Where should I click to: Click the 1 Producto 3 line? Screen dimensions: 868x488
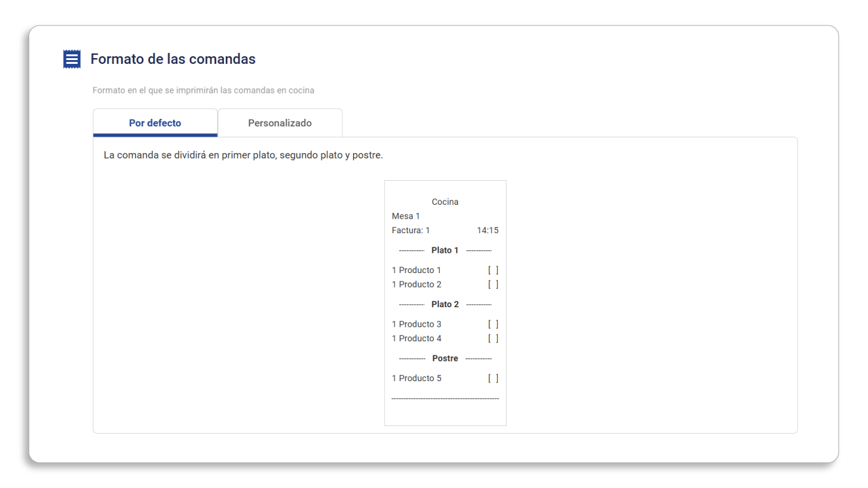pos(416,324)
